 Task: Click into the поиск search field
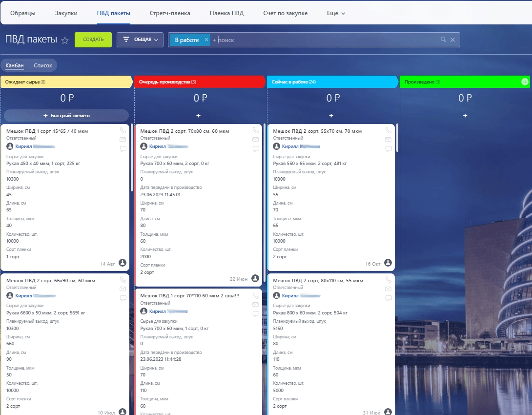(x=326, y=40)
